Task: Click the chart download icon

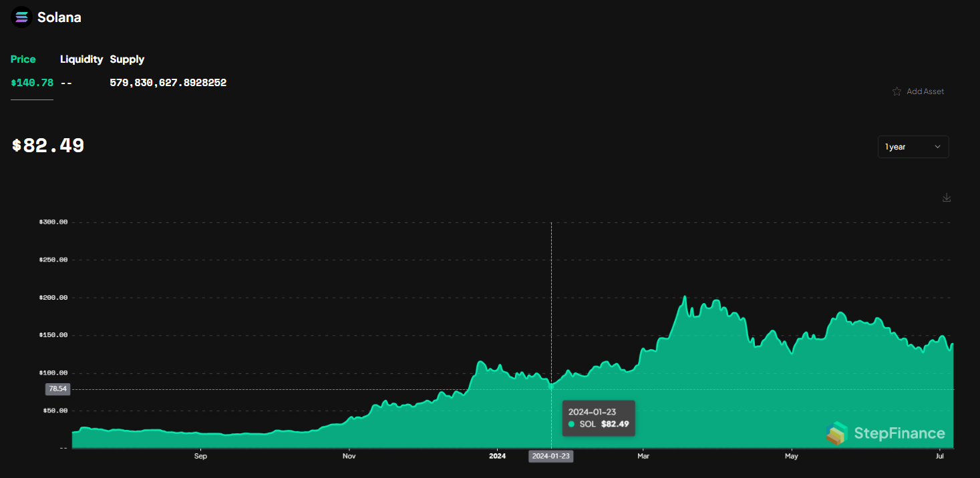Action: [947, 198]
